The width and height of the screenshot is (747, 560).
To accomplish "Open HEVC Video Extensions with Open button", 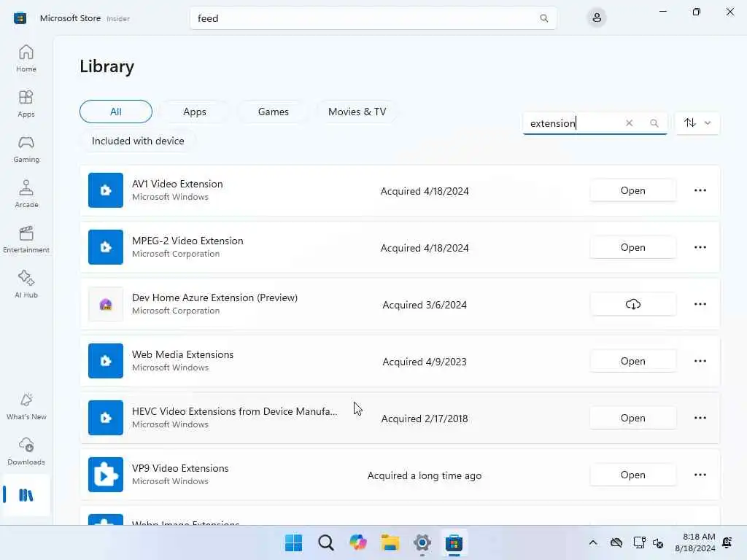I will (632, 418).
